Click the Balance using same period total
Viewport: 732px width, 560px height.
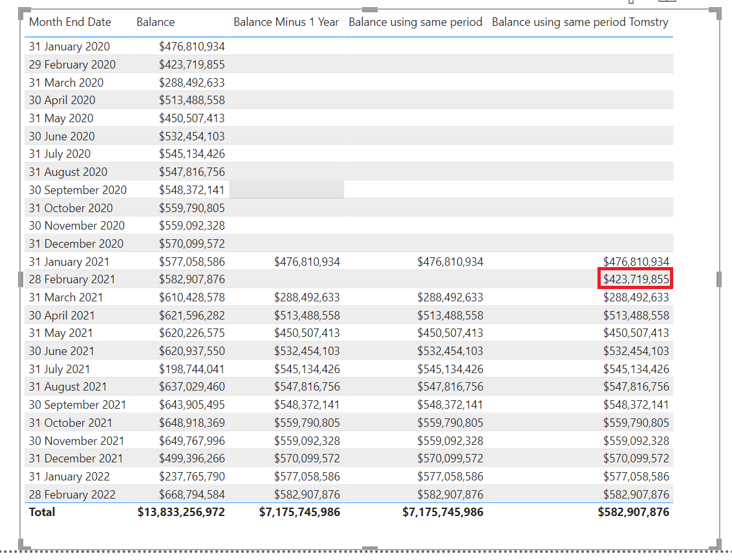click(443, 512)
